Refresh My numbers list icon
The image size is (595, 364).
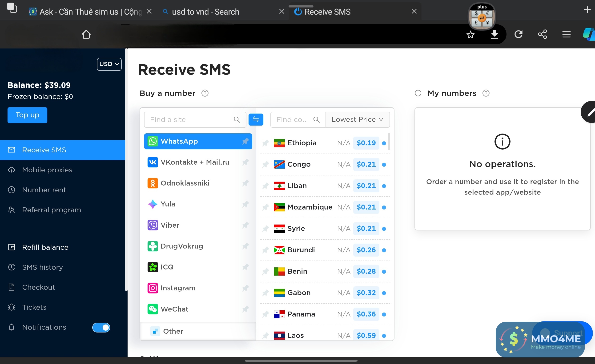click(418, 93)
